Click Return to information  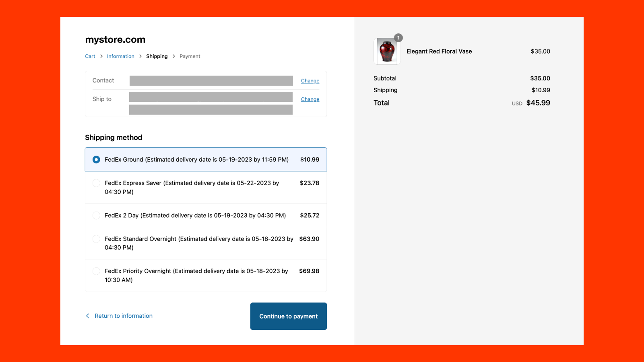coord(124,316)
